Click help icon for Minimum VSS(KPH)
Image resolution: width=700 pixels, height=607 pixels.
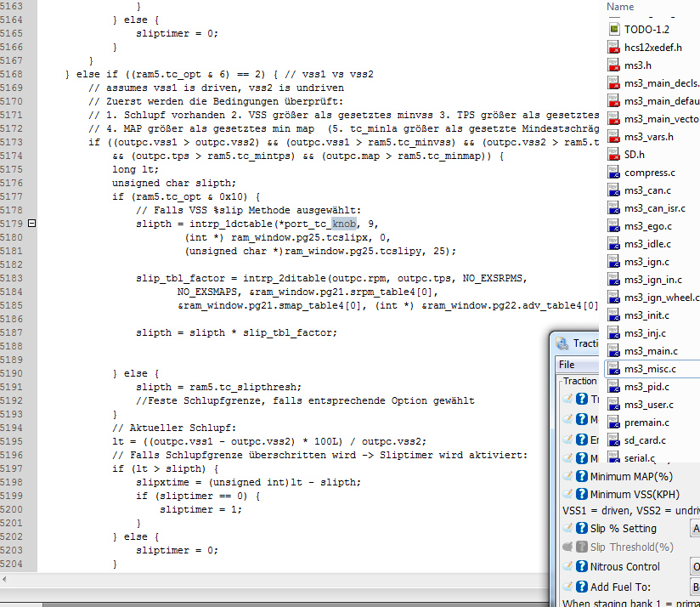tap(582, 494)
